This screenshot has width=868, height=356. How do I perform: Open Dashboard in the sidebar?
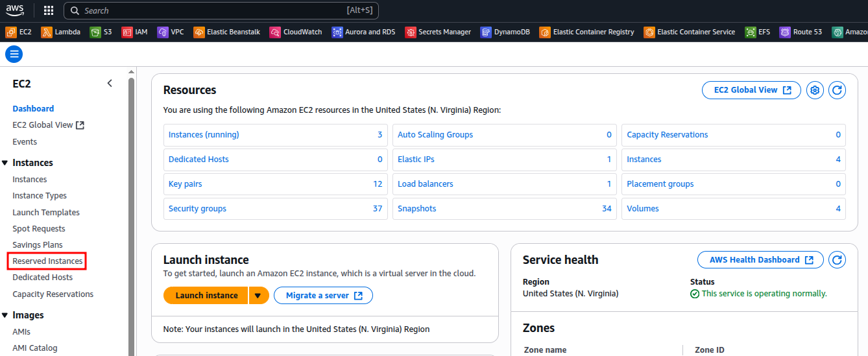(33, 108)
